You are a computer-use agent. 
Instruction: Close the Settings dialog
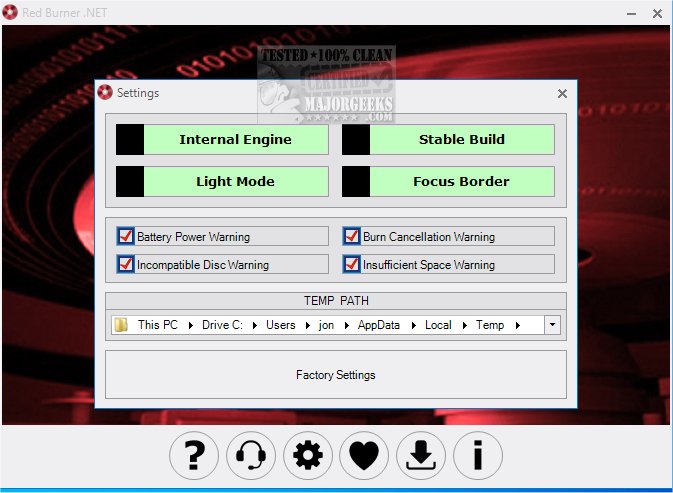pyautogui.click(x=562, y=93)
